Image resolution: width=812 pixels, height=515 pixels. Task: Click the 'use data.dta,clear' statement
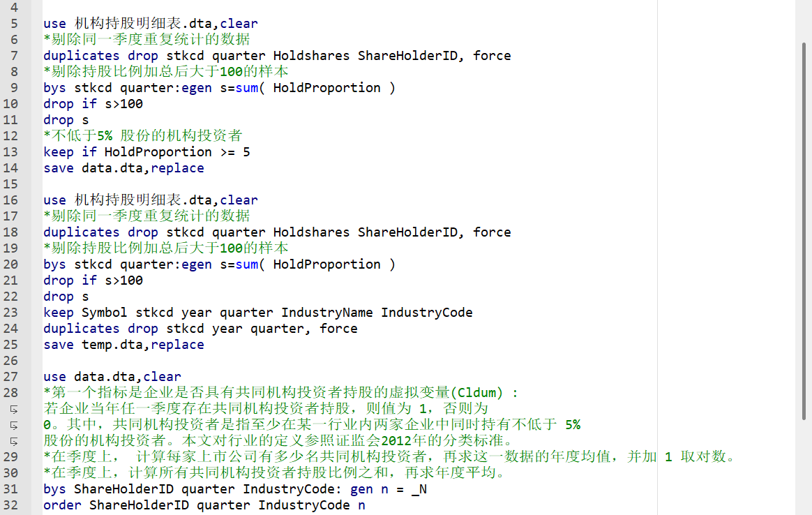112,377
